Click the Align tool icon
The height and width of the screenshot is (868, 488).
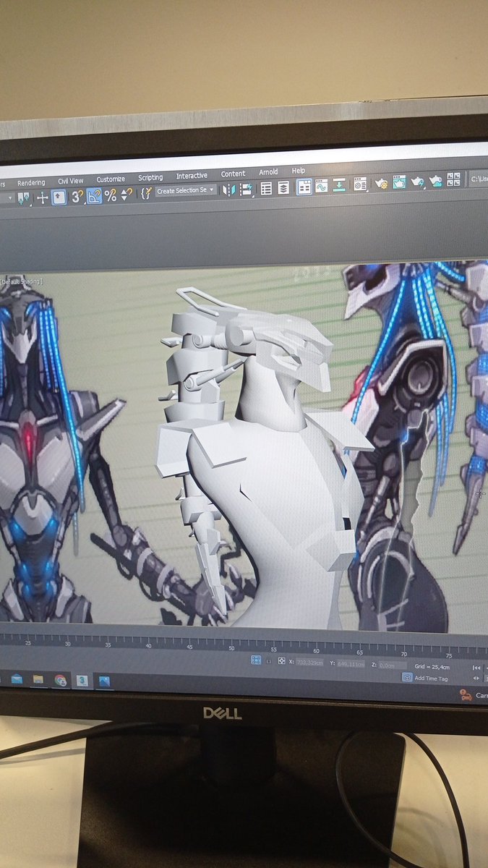(x=246, y=189)
